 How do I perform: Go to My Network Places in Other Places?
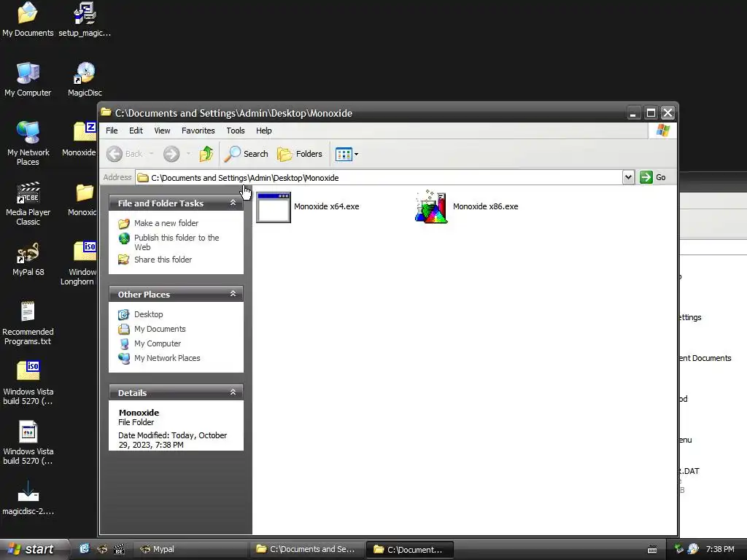pos(167,358)
